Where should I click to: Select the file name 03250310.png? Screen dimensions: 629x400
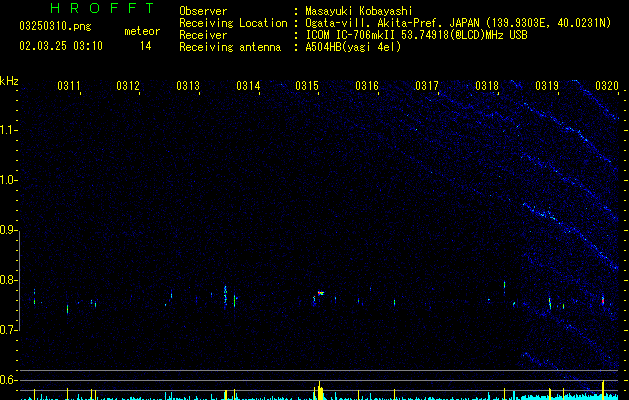pos(55,27)
